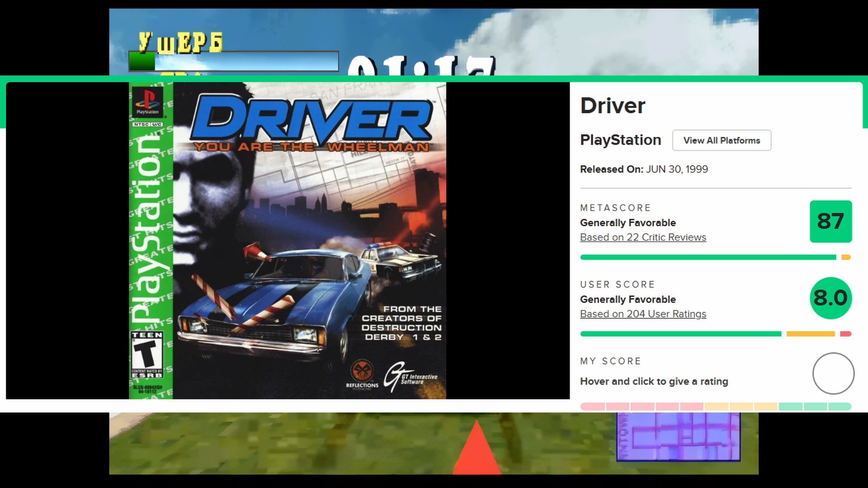Open the Based on 22 Critic Reviews link

point(643,237)
